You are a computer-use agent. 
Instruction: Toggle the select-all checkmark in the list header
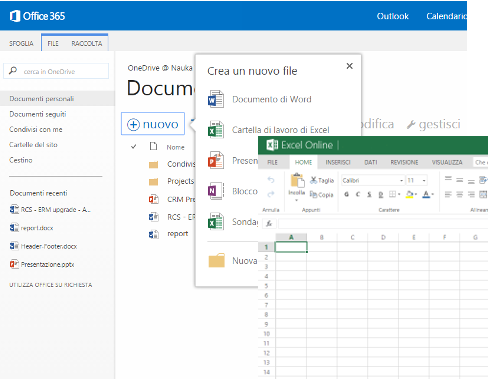pyautogui.click(x=134, y=146)
